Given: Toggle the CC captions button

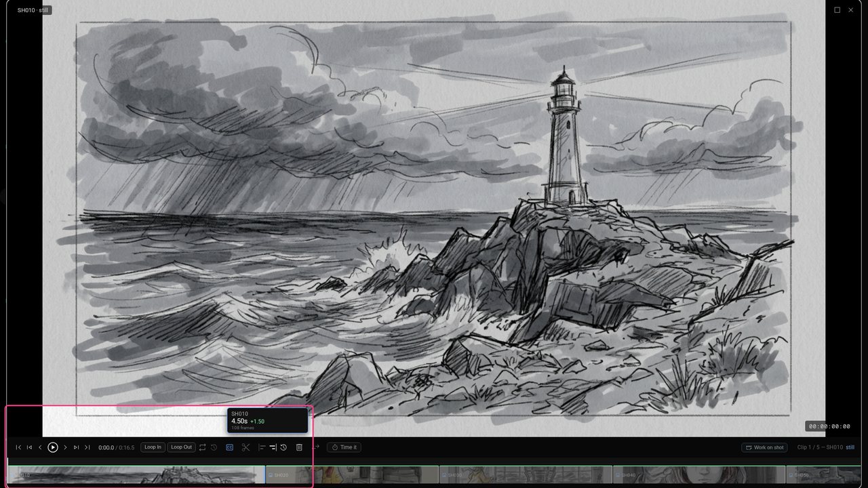Looking at the screenshot, I should 230,447.
